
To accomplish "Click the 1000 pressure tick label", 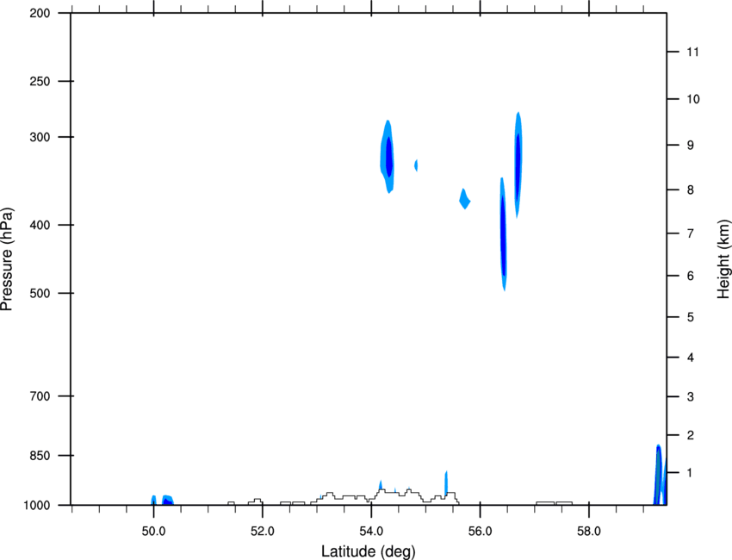I will pos(36,506).
